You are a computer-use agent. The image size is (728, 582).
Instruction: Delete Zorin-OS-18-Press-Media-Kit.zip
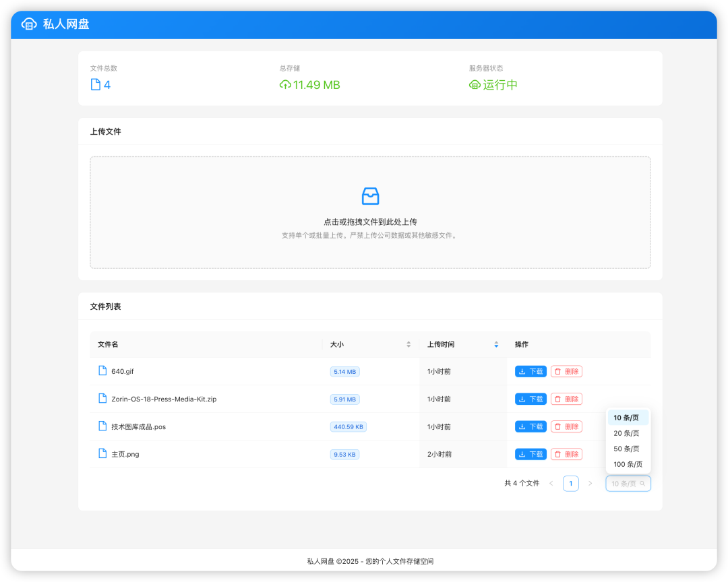pyautogui.click(x=566, y=399)
